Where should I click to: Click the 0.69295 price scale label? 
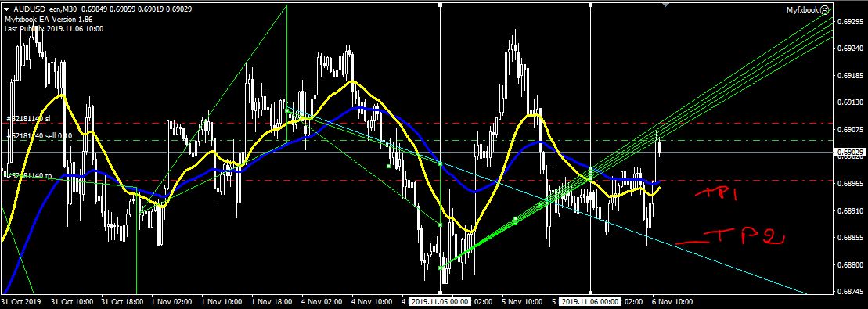(x=850, y=22)
